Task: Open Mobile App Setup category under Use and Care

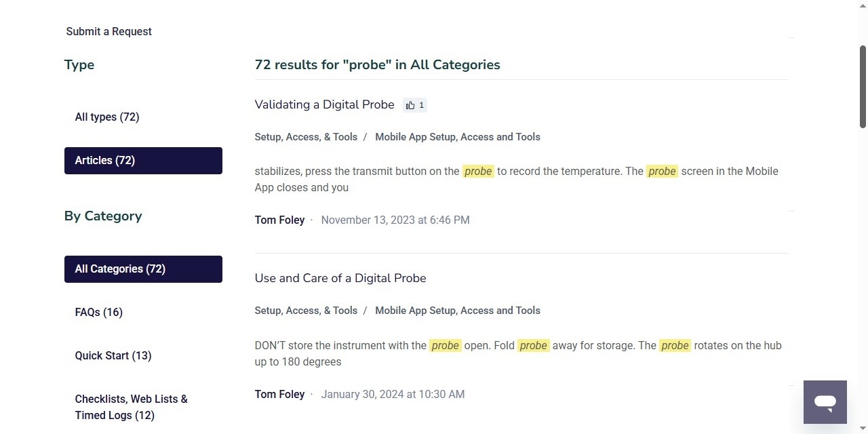Action: tap(458, 311)
